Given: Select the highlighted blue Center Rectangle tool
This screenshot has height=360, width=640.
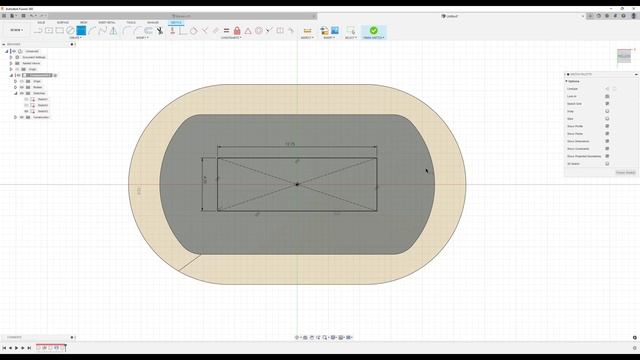Looking at the screenshot, I should [81, 31].
